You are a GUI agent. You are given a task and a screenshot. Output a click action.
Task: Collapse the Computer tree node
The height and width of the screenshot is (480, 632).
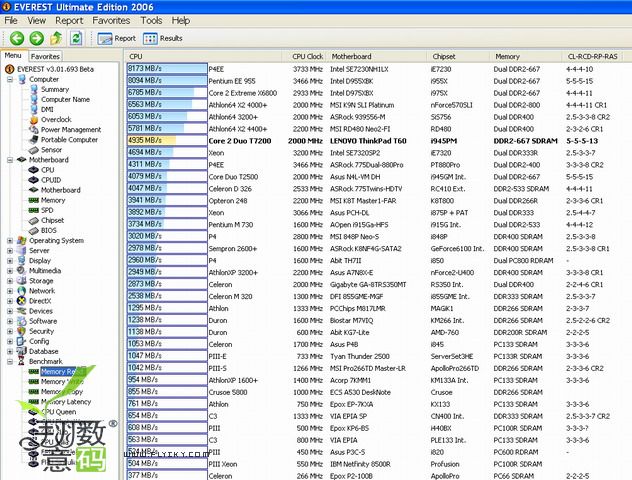point(10,79)
